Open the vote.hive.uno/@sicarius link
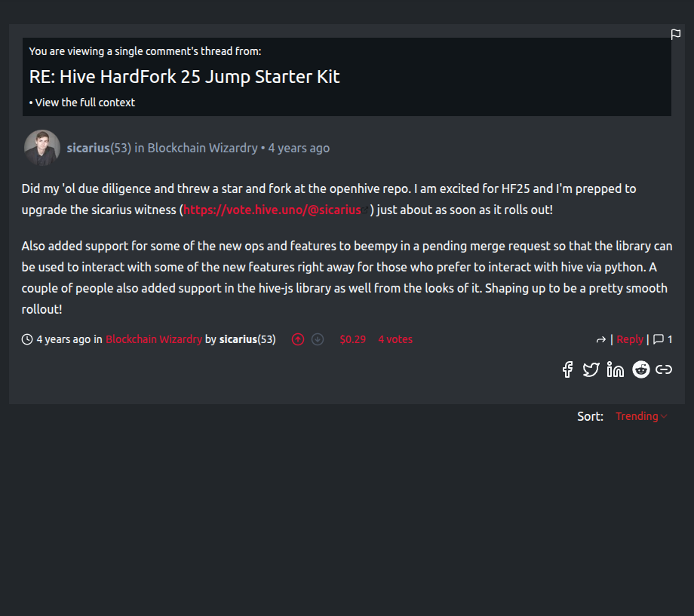The image size is (694, 616). tap(272, 210)
